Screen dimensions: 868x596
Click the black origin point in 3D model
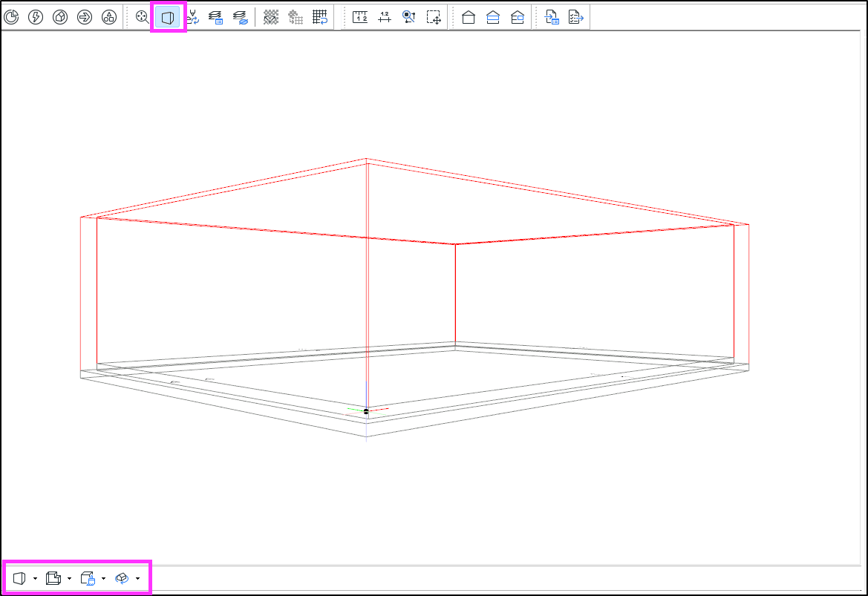tap(366, 411)
